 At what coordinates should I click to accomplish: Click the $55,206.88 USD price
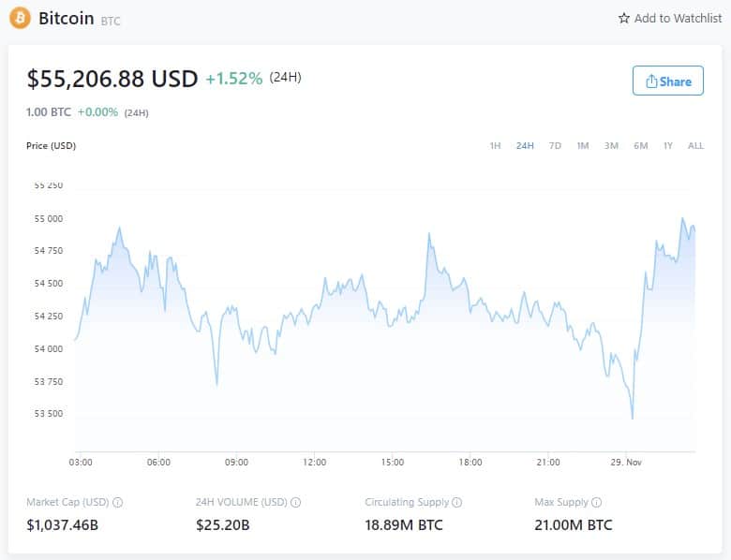tap(112, 79)
